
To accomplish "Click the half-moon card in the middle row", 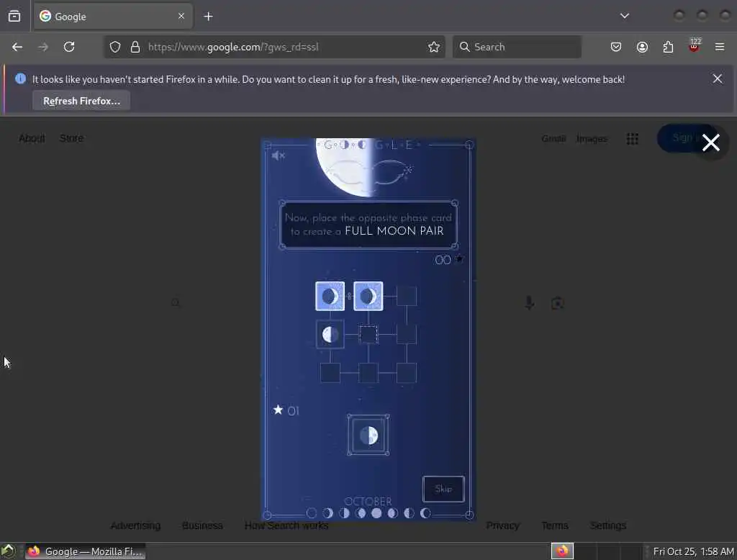I will [x=330, y=334].
